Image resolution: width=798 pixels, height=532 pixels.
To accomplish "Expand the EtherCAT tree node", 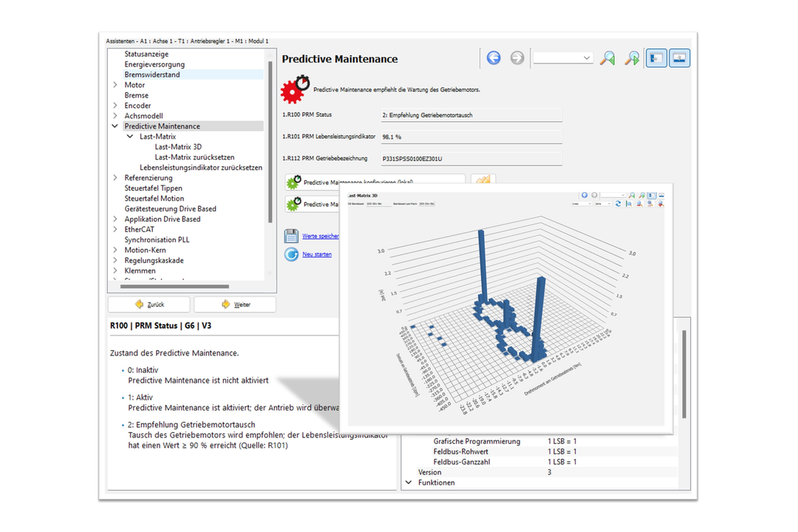I will coord(115,229).
